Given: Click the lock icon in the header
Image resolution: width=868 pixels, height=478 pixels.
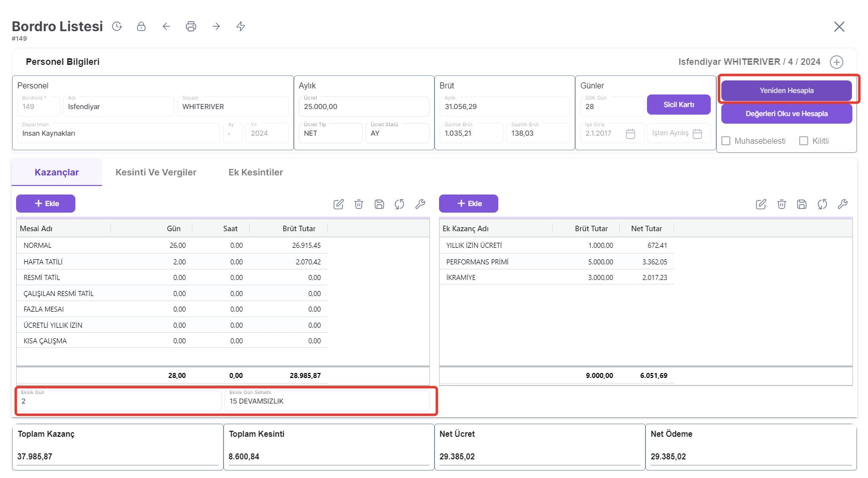Looking at the screenshot, I should point(141,27).
